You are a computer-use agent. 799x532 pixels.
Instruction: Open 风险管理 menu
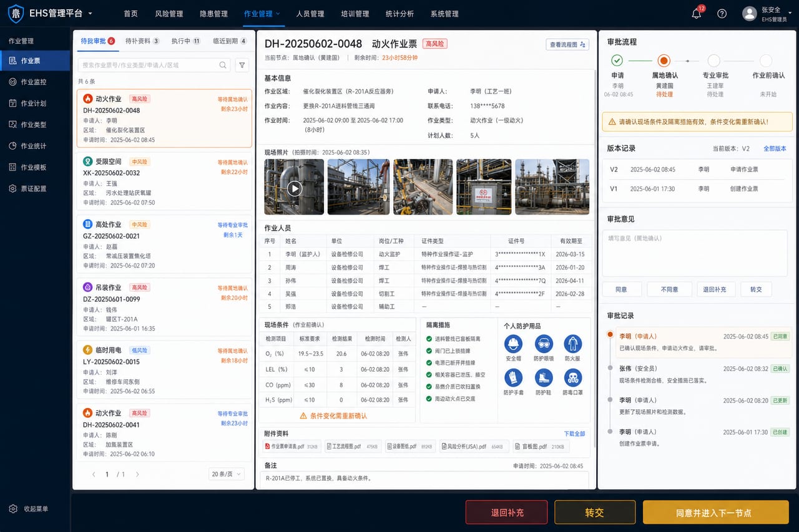click(169, 14)
